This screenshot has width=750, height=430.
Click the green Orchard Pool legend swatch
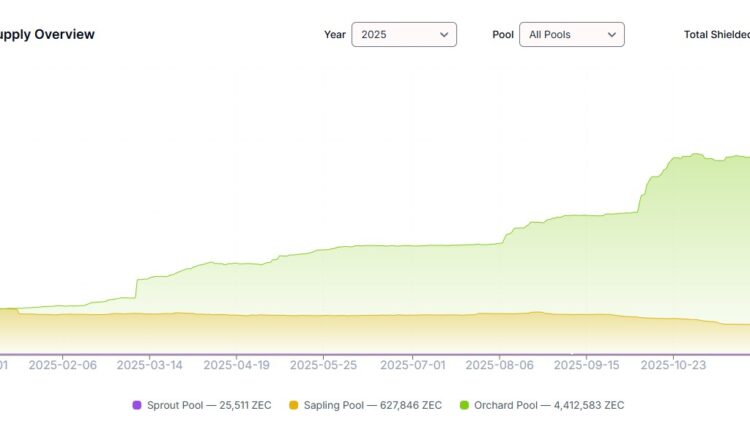click(464, 405)
